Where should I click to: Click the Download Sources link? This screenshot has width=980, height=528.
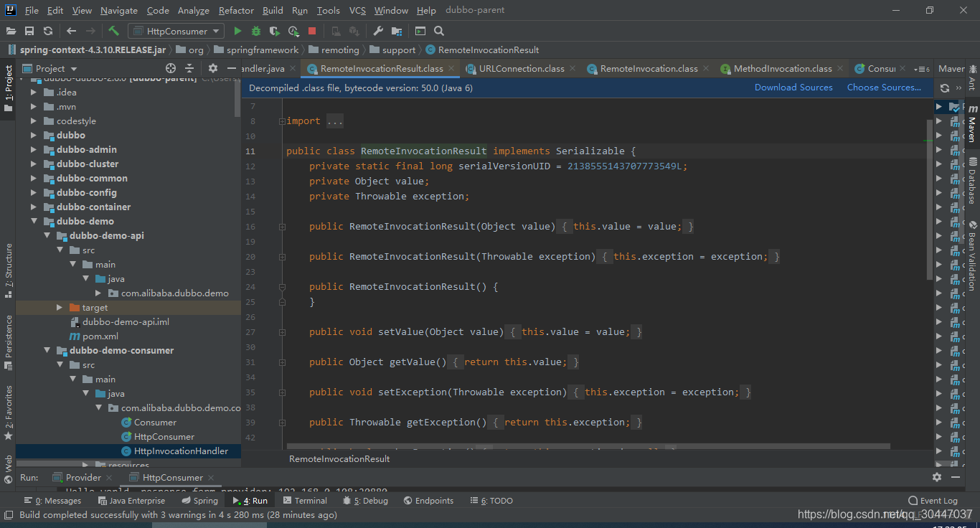[793, 88]
